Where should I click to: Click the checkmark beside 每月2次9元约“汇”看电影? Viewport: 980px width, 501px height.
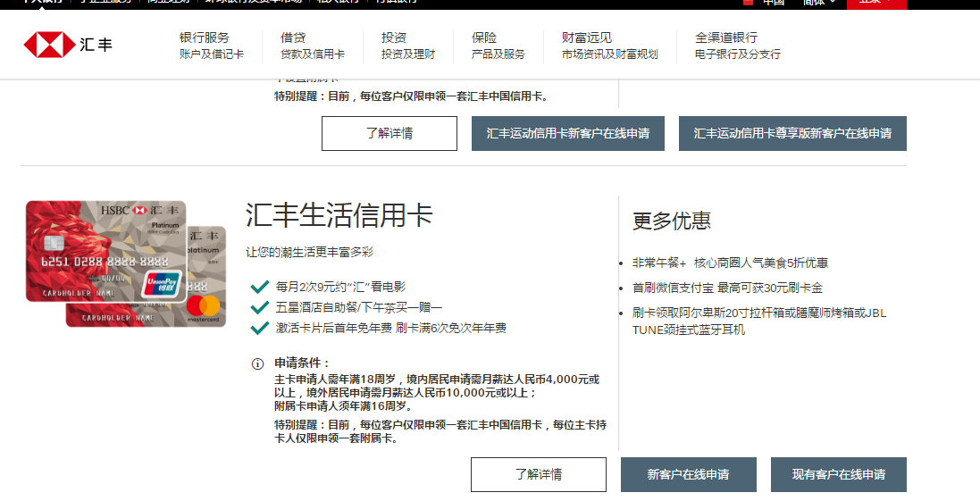click(259, 287)
